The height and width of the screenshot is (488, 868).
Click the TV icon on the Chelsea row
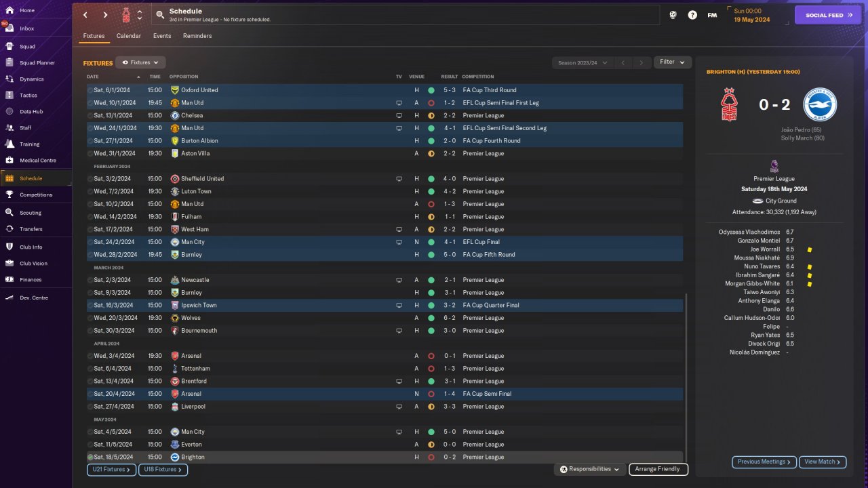(x=399, y=115)
